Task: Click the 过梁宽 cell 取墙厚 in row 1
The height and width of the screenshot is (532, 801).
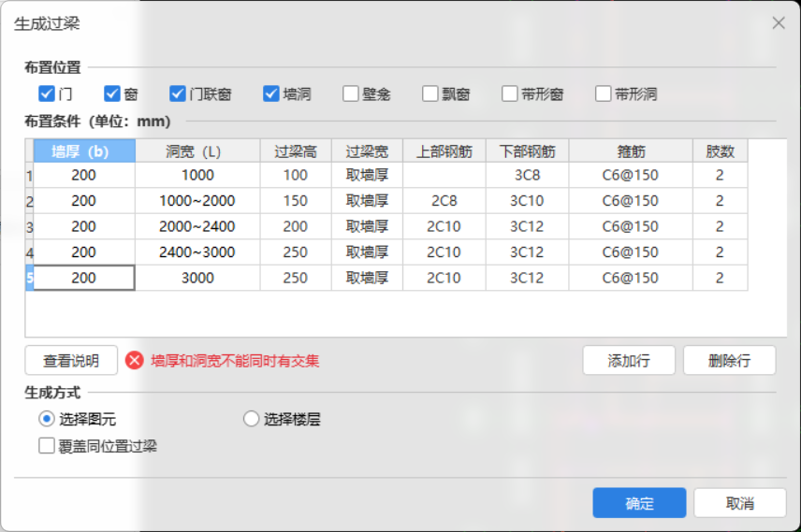Action: click(x=368, y=175)
